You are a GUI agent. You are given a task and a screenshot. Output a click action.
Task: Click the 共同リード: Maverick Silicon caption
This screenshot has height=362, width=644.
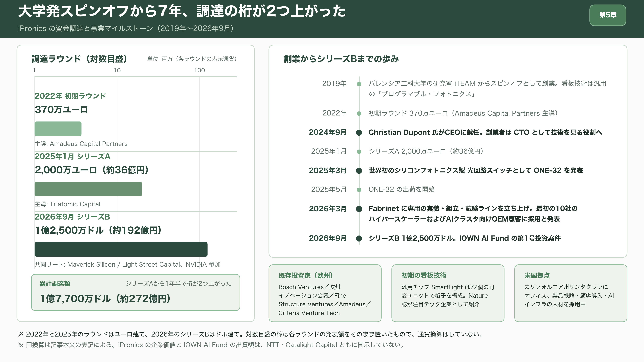[x=127, y=265]
